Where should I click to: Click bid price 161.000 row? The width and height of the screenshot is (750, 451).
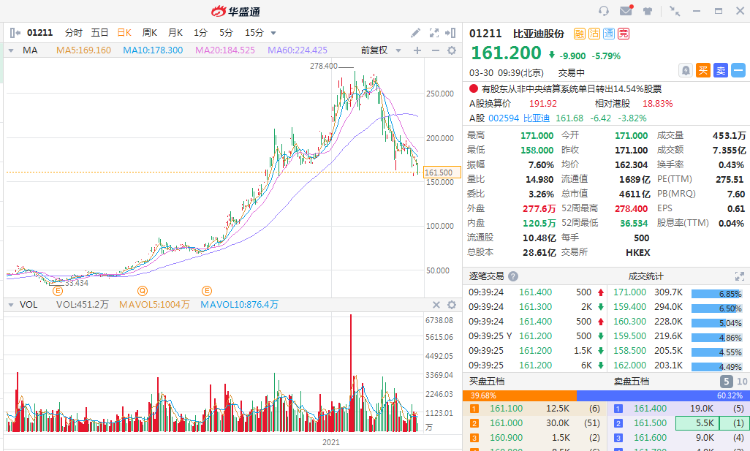click(535, 423)
